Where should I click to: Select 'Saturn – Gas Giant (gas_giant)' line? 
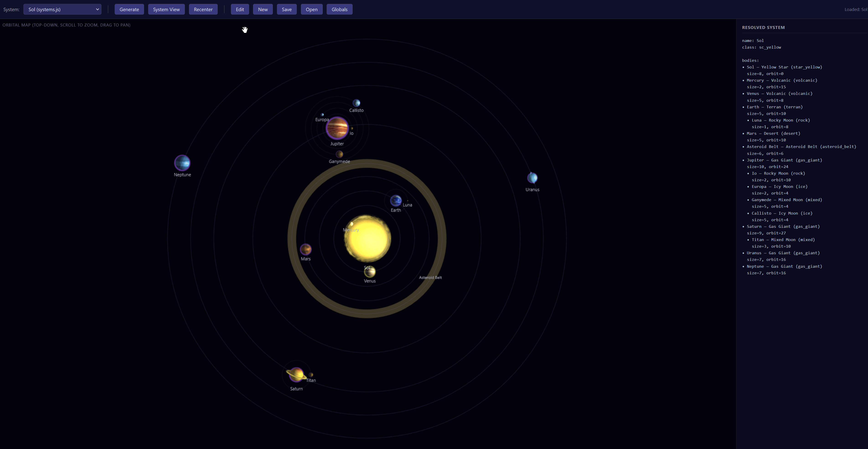pos(783,226)
